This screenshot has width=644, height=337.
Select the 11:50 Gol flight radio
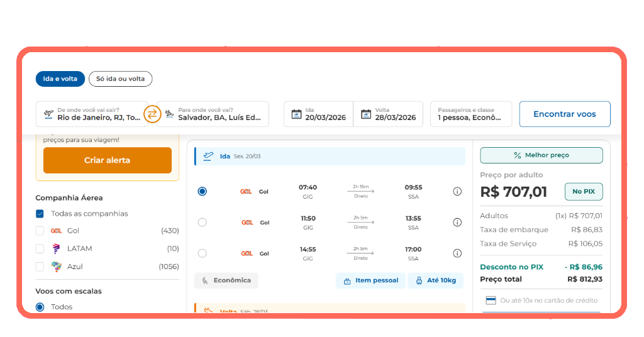point(202,222)
